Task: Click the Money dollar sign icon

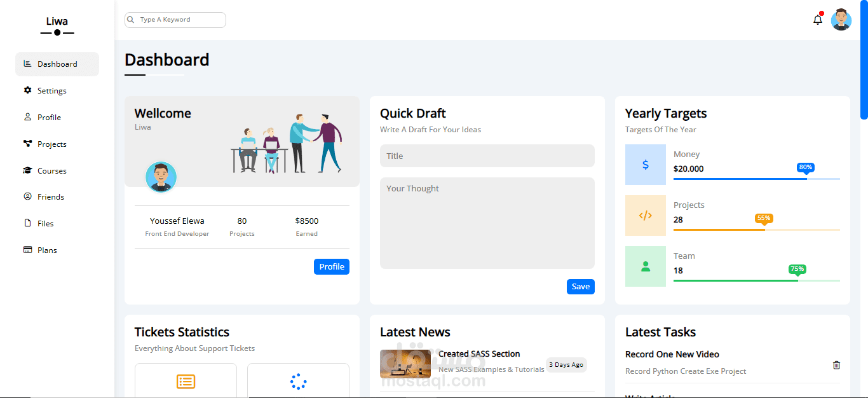Action: point(646,165)
